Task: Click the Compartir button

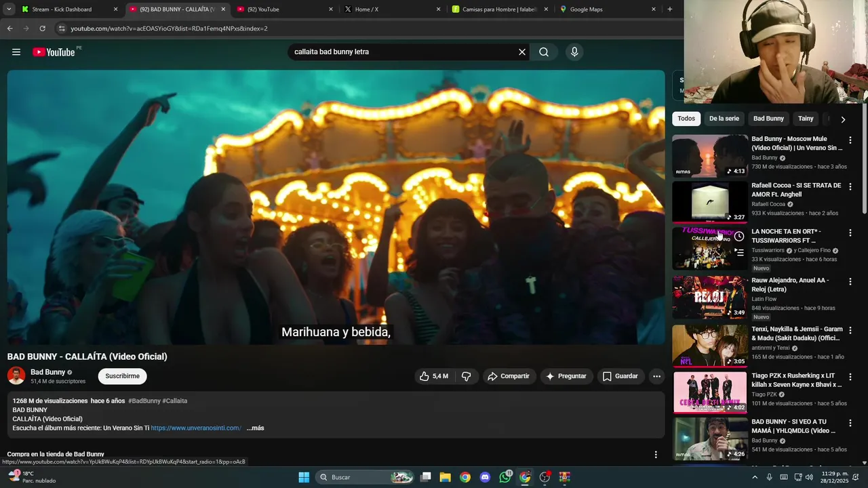Action: tap(509, 376)
